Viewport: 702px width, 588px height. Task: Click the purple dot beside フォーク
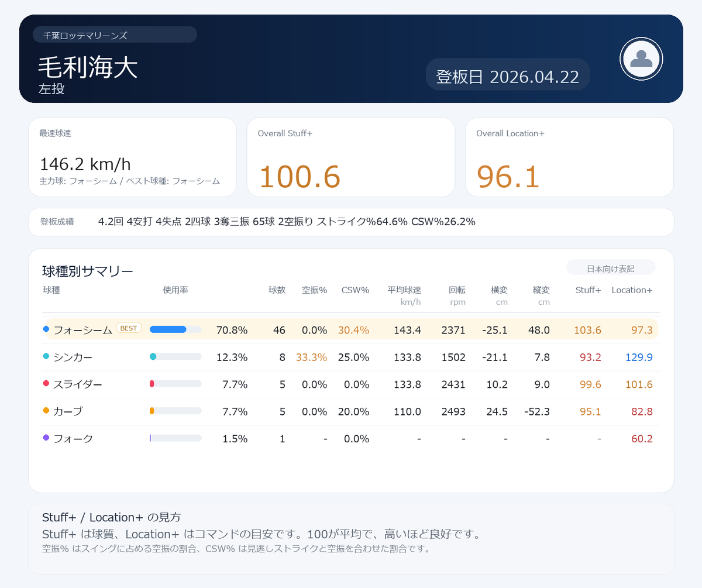(x=46, y=438)
